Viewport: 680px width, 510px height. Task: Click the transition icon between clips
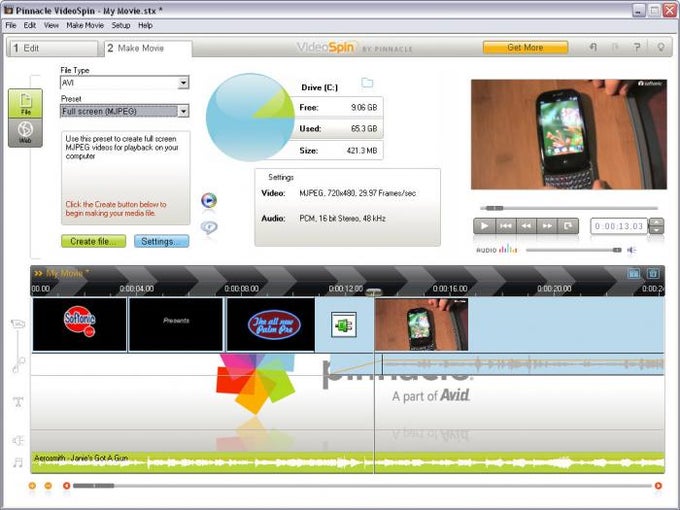click(x=344, y=324)
